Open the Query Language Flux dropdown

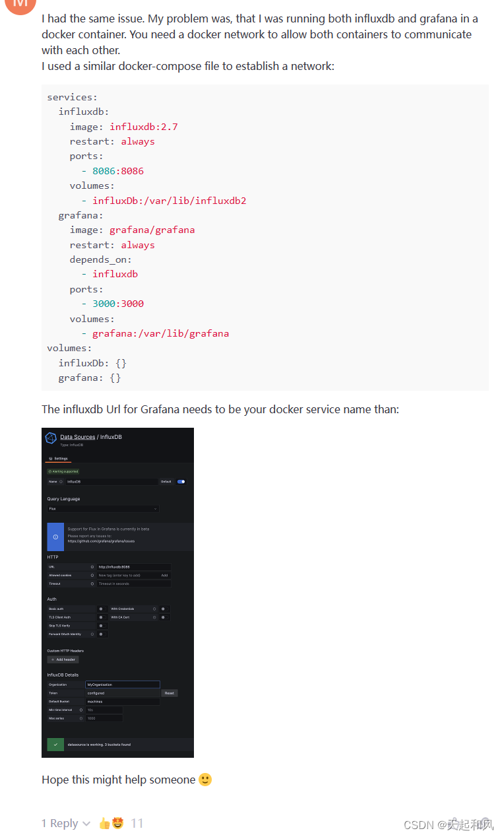tap(103, 509)
